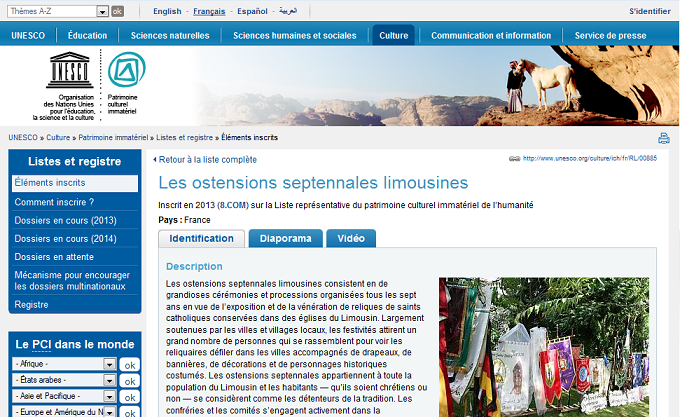
Task: Open the Thèmes A-Z dropdown
Action: 102,11
